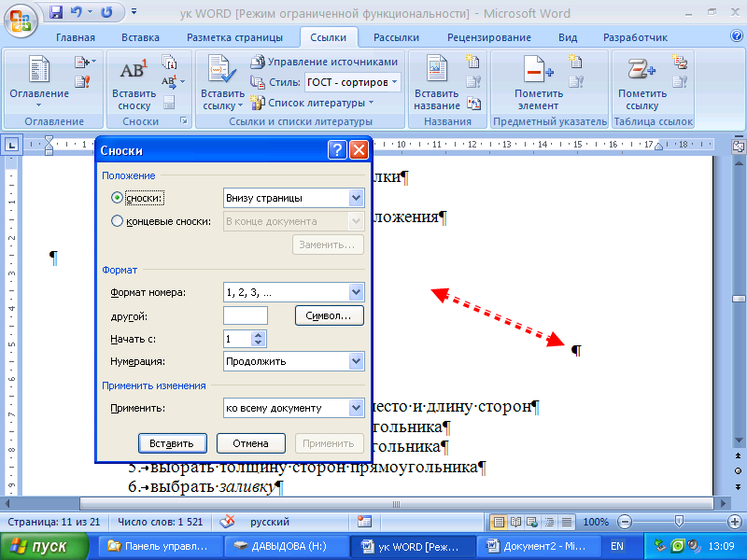Click Пометить элемент index entry button
The width and height of the screenshot is (747, 560).
click(539, 83)
